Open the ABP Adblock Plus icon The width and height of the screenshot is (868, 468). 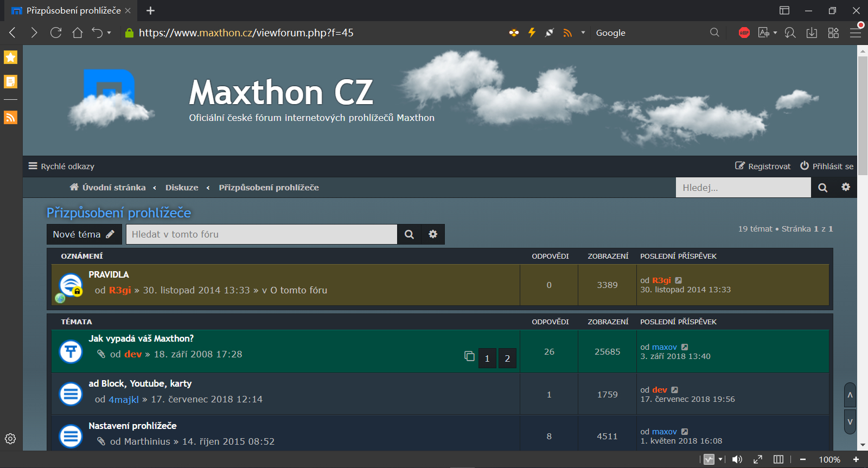point(744,33)
